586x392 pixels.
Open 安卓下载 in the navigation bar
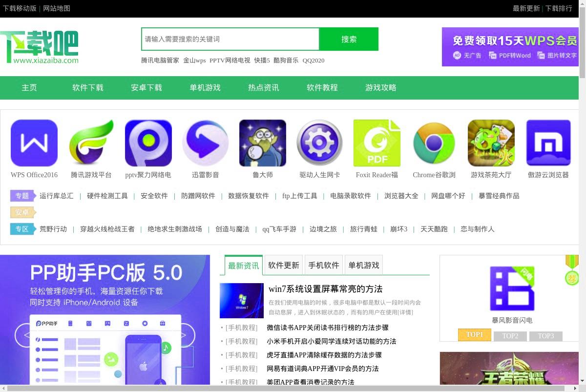(x=146, y=88)
